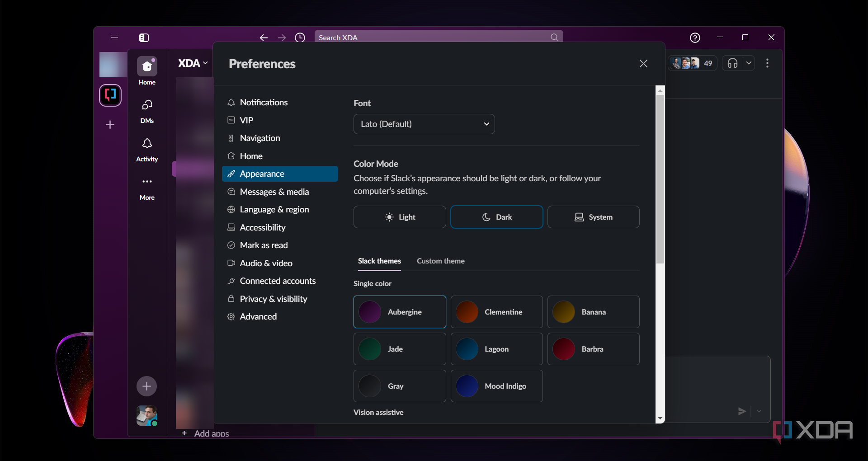Click the search magnifier icon
The image size is (868, 461).
point(554,37)
